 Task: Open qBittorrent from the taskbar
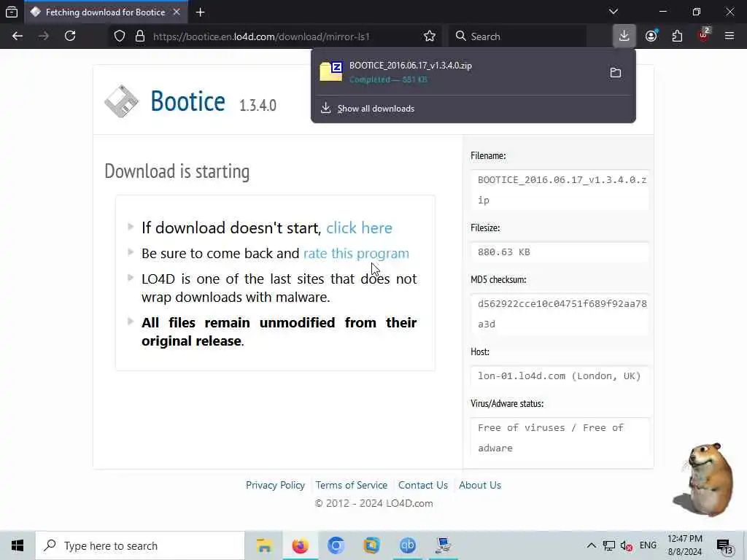click(x=407, y=545)
